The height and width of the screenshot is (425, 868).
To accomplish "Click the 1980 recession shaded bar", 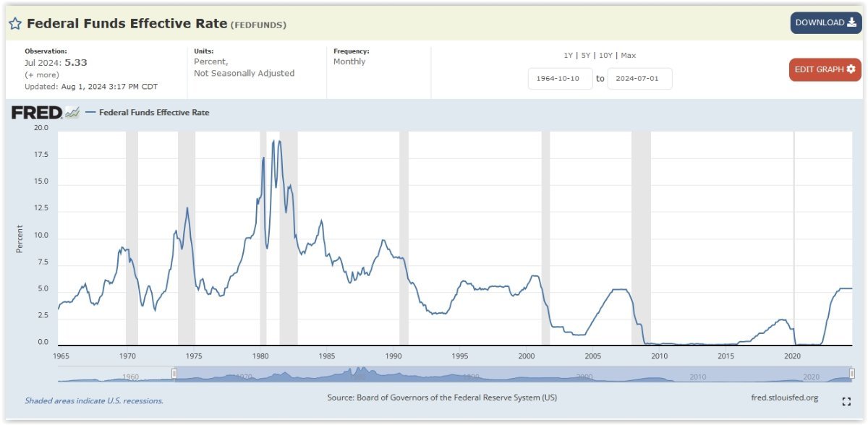I will tap(263, 238).
